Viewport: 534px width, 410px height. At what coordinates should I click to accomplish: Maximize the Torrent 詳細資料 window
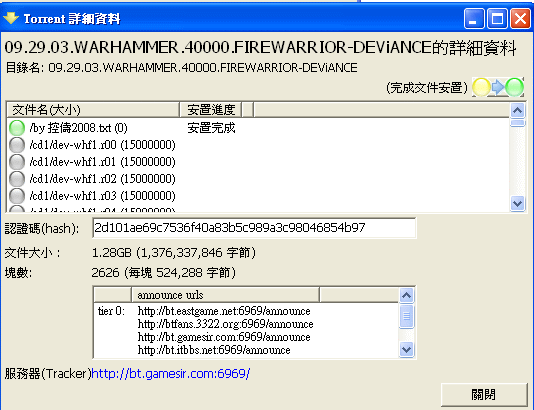point(497,18)
